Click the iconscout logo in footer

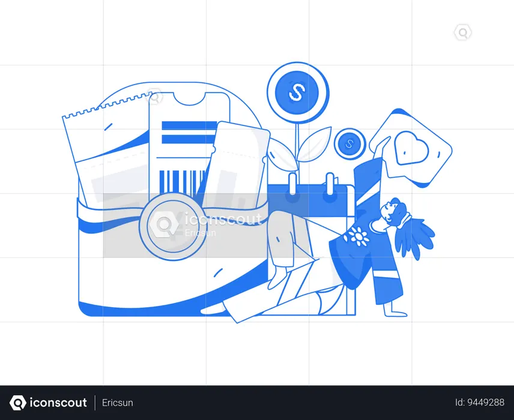pos(48,403)
